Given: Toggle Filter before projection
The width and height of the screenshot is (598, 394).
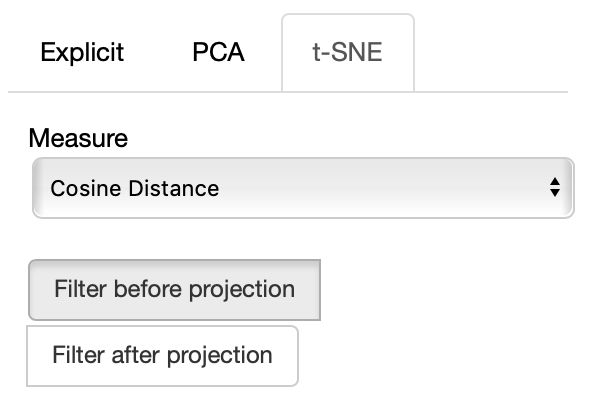Looking at the screenshot, I should (174, 290).
